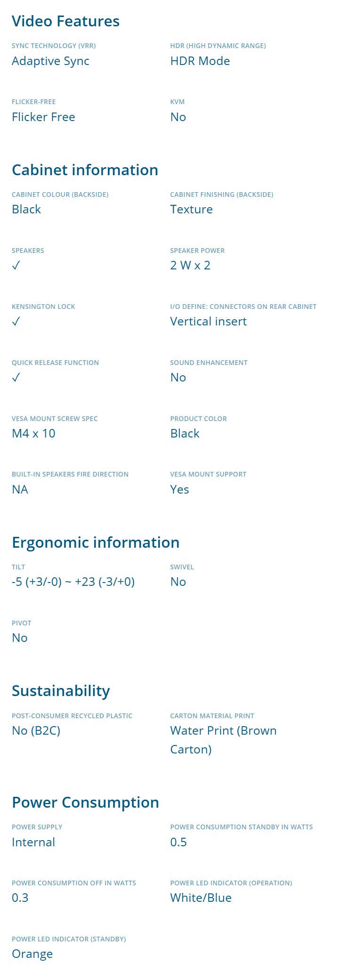Screen dimensions: 338x980
Task: Select the Power Consumption heading
Action: (x=85, y=802)
